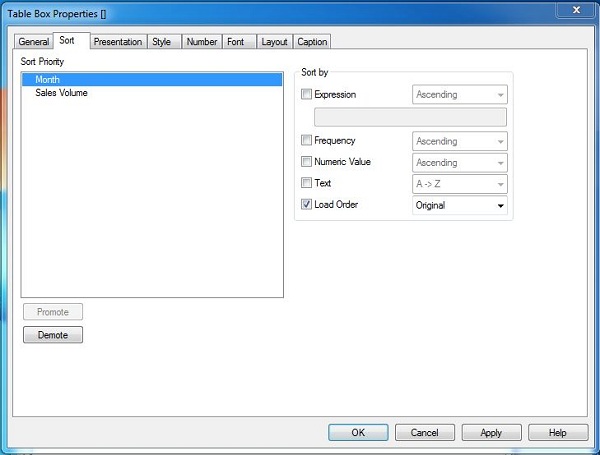Select the Number tab
Image resolution: width=600 pixels, height=455 pixels.
(x=201, y=42)
